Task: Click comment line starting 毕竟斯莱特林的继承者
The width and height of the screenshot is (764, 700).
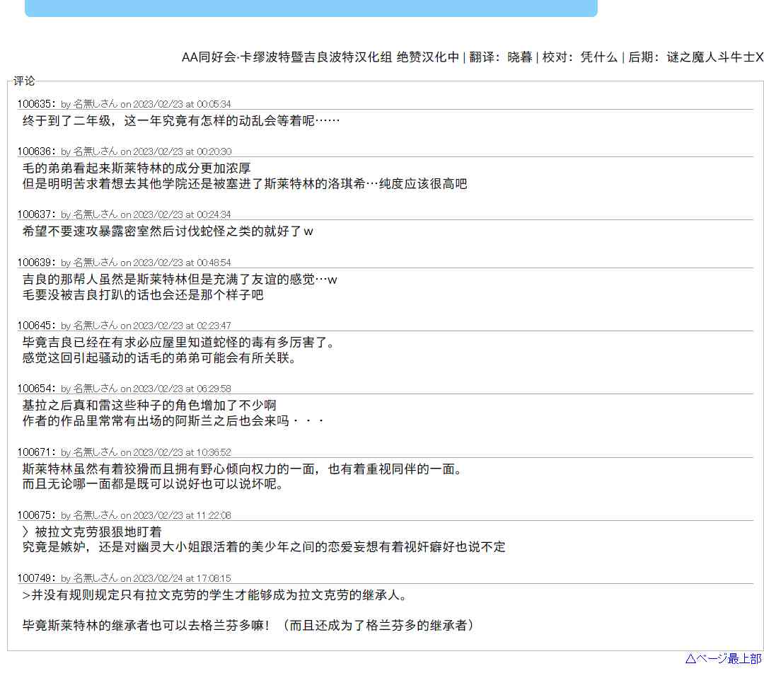Action: [x=248, y=626]
